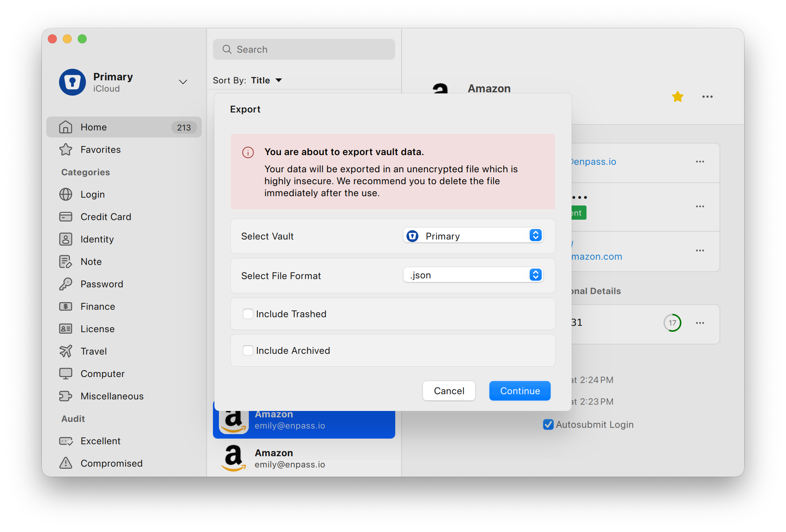Screen dimensions: 786x532
Task: Select the Password key icon
Action: coord(66,284)
